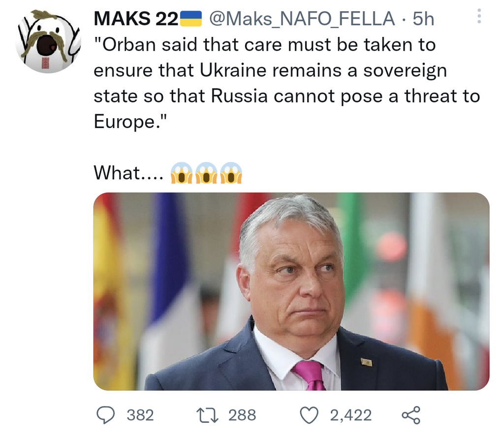The image size is (504, 439).
Task: Click the 288 retweets count
Action: 242,415
